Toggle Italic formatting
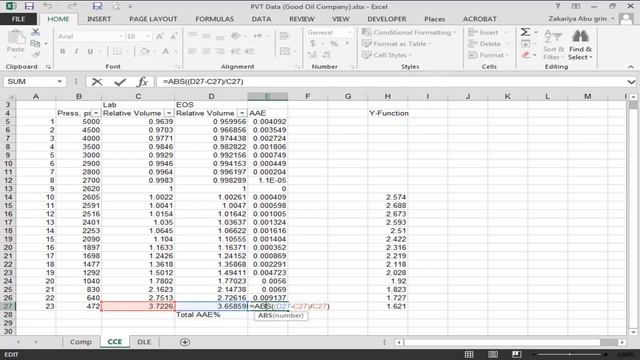This screenshot has width=640, height=360. pyautogui.click(x=76, y=51)
